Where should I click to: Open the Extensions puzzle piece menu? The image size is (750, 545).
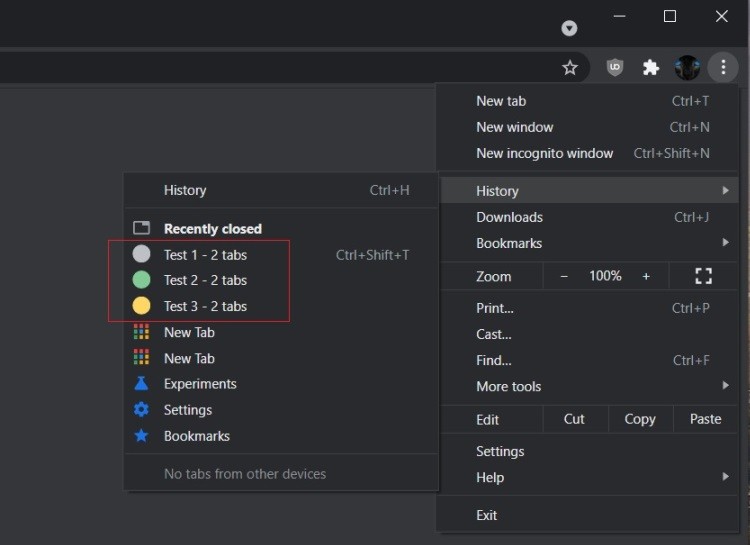click(651, 68)
